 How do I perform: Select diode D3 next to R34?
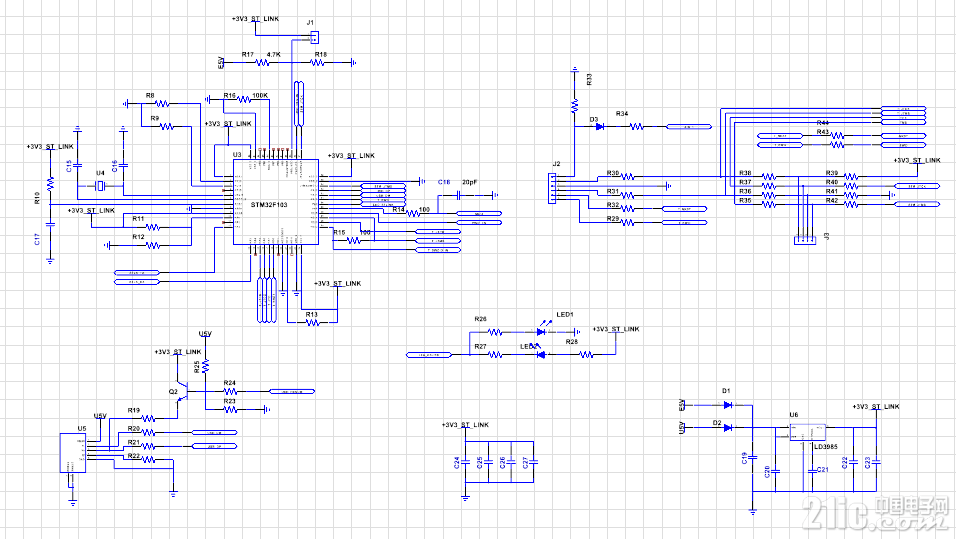tap(599, 127)
